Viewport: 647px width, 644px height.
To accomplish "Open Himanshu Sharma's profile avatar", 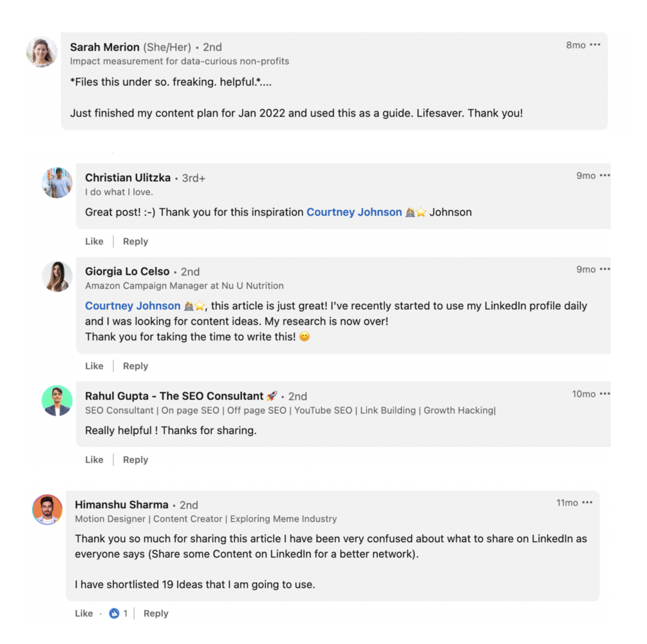I will 47,510.
